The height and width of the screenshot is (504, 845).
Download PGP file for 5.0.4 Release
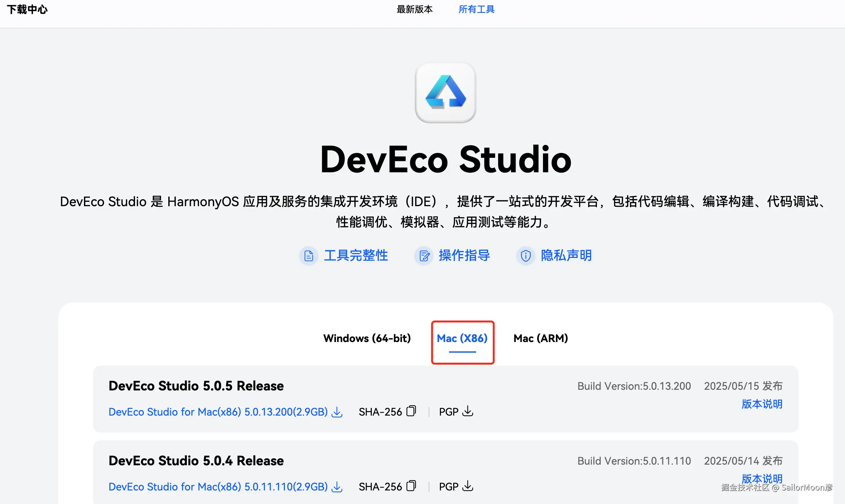tap(468, 486)
